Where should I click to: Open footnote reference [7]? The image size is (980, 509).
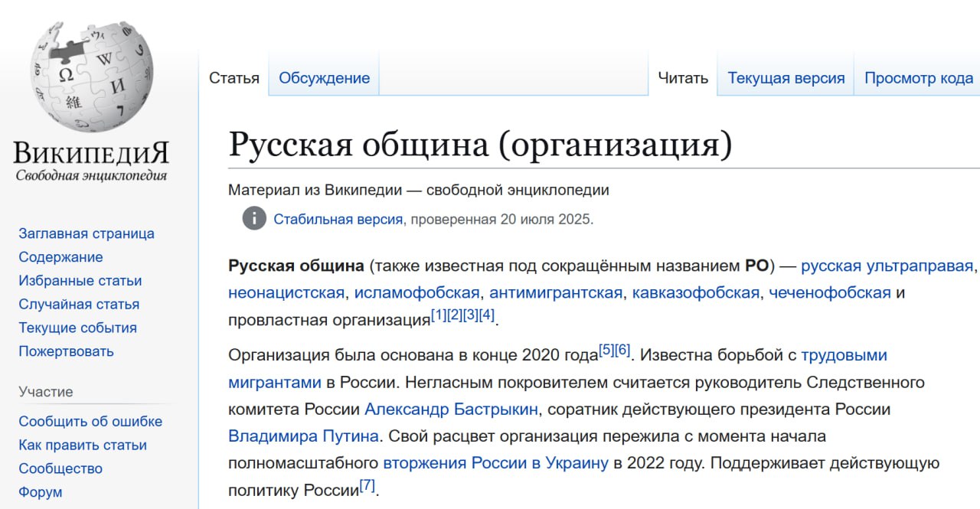pos(367,485)
